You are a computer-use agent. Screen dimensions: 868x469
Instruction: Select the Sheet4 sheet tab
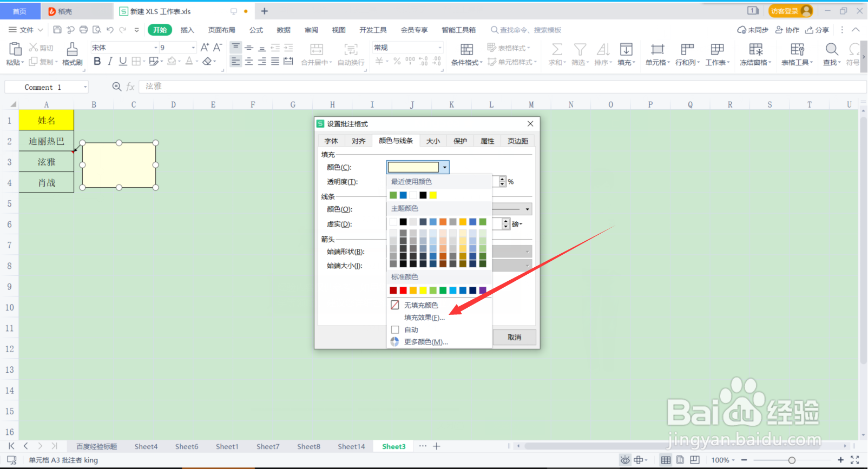coord(146,446)
